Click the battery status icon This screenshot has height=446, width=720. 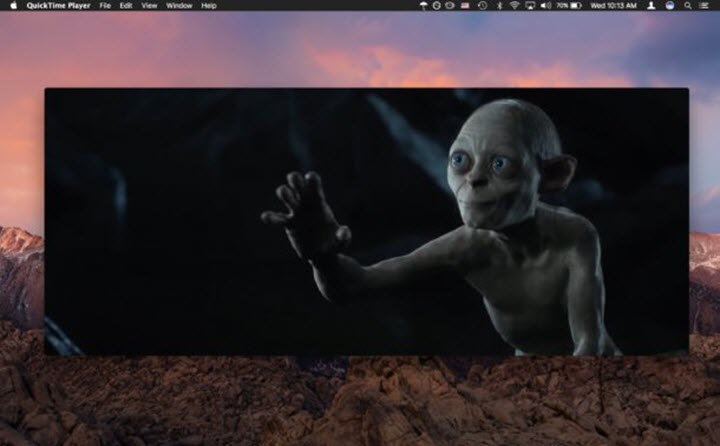pyautogui.click(x=576, y=6)
